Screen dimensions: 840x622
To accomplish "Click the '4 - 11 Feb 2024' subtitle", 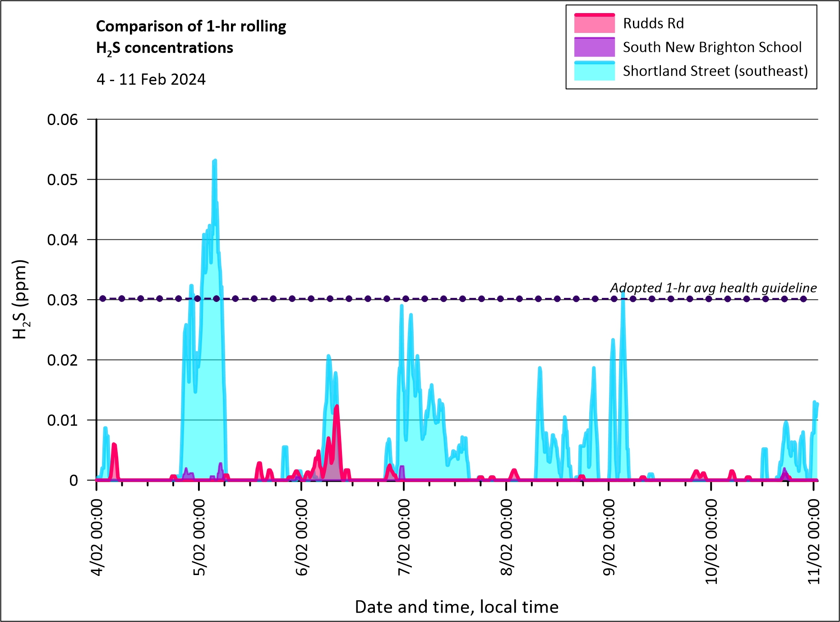I will pyautogui.click(x=151, y=79).
